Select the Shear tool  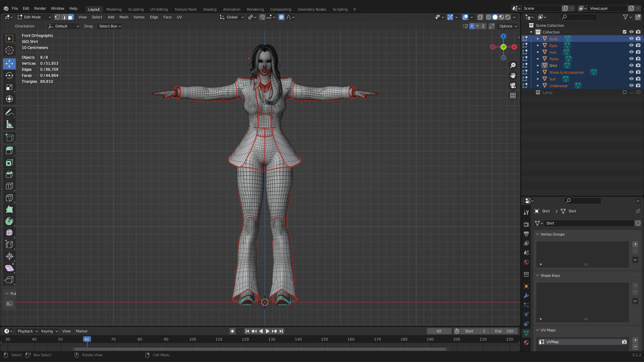[x=9, y=268]
